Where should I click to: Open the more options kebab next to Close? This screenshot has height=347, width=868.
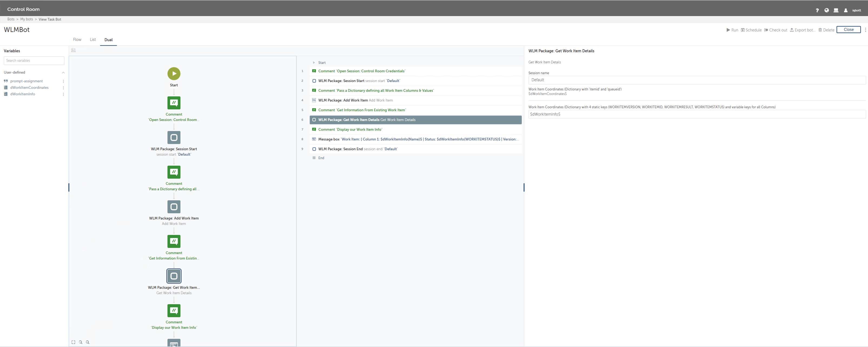tap(865, 30)
